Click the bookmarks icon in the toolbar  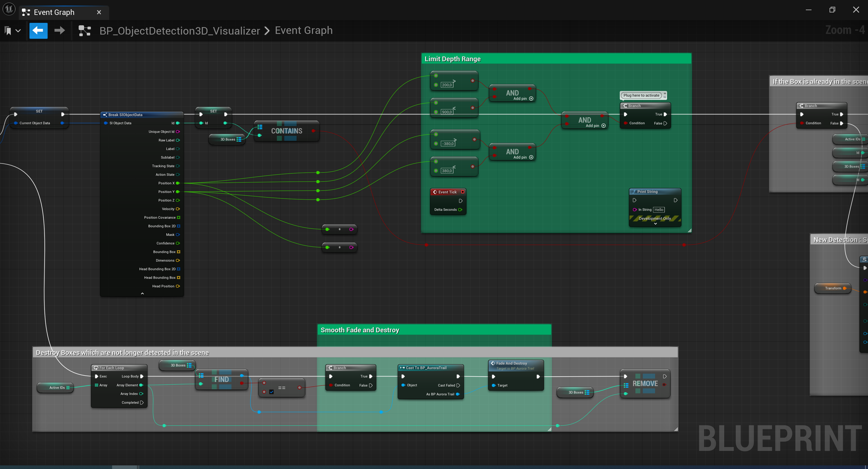[8, 31]
